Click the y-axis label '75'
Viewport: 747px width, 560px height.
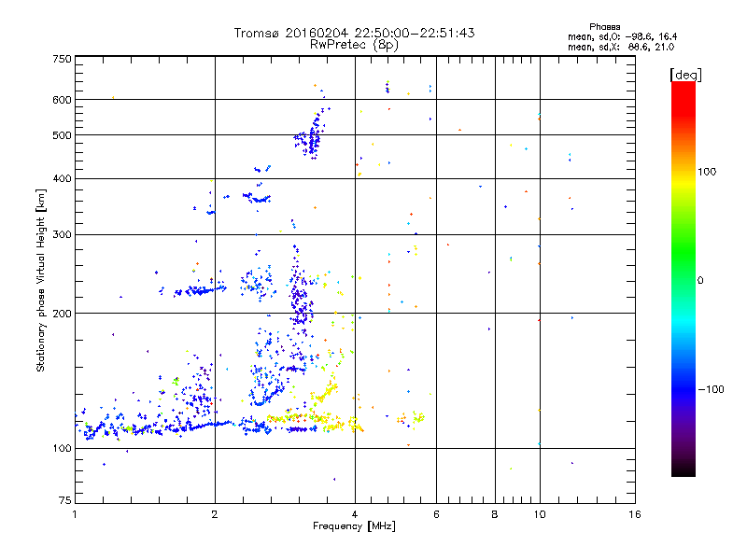pyautogui.click(x=65, y=500)
